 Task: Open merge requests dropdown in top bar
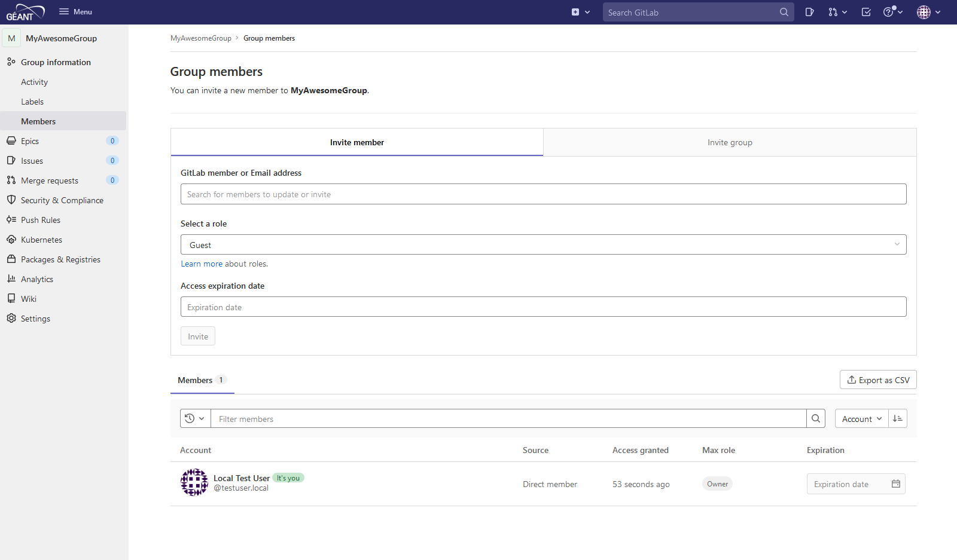(837, 12)
